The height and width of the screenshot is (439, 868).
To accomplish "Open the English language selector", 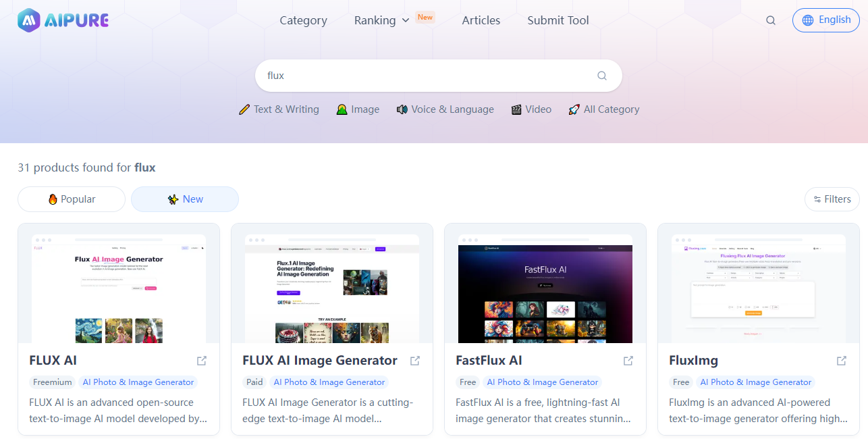I will (x=826, y=20).
